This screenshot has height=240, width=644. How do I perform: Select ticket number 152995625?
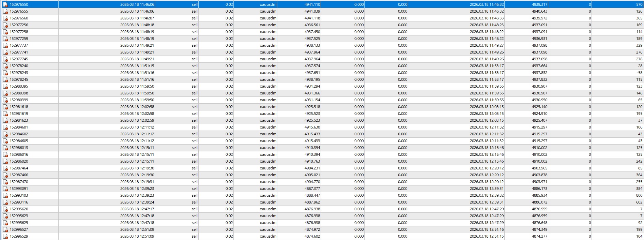click(x=19, y=223)
